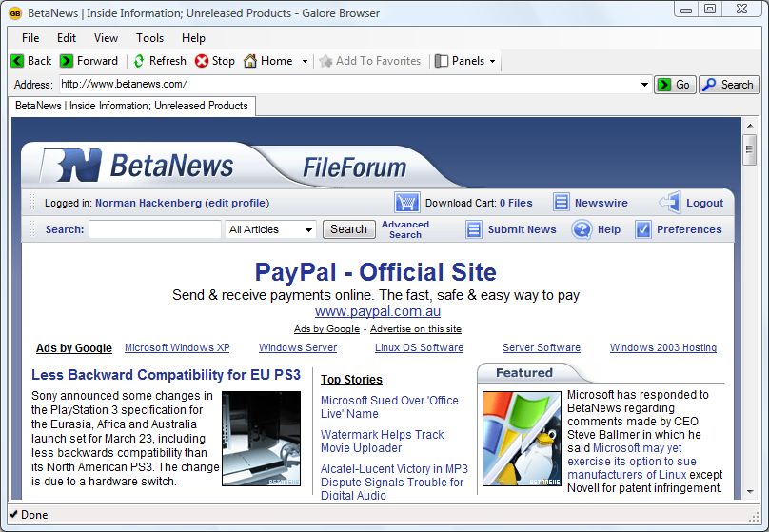The height and width of the screenshot is (532, 769).
Task: Click the Refresh arrows icon
Action: [139, 61]
